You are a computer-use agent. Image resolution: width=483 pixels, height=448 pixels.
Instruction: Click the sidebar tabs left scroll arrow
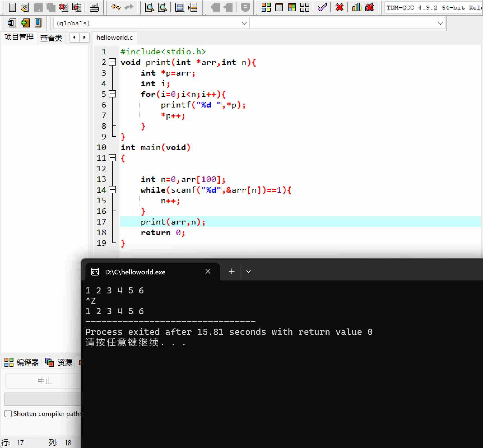[x=74, y=37]
